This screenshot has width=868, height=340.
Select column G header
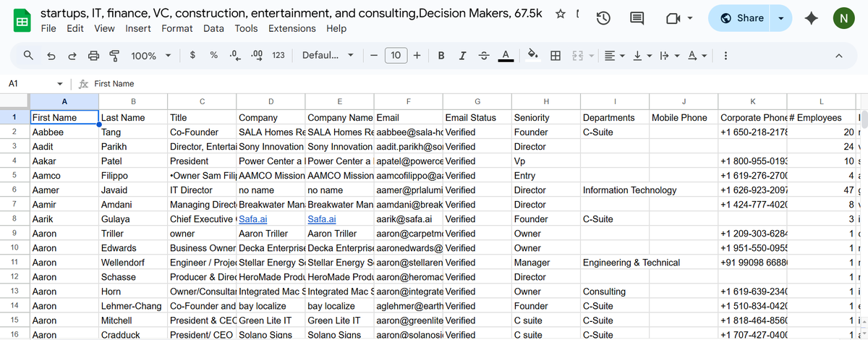pos(477,101)
